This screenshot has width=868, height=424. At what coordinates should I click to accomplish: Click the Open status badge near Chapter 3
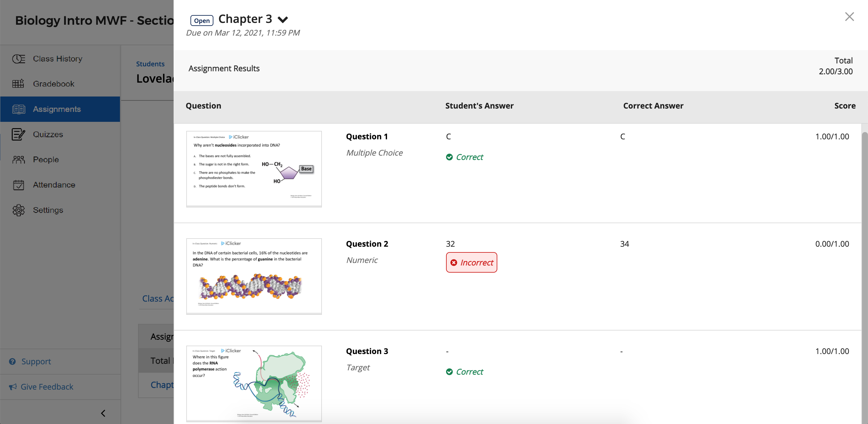(202, 20)
